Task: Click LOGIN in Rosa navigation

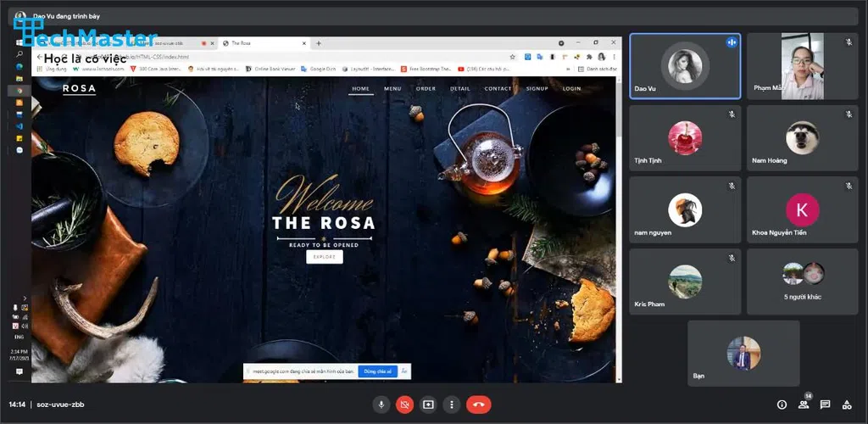Action: (572, 88)
